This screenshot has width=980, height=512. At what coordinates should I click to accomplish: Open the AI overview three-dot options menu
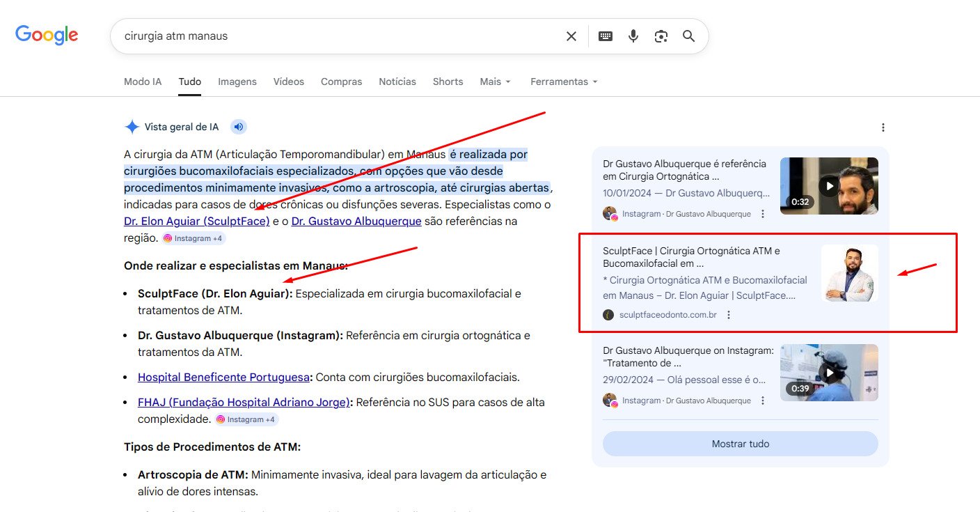(x=883, y=127)
